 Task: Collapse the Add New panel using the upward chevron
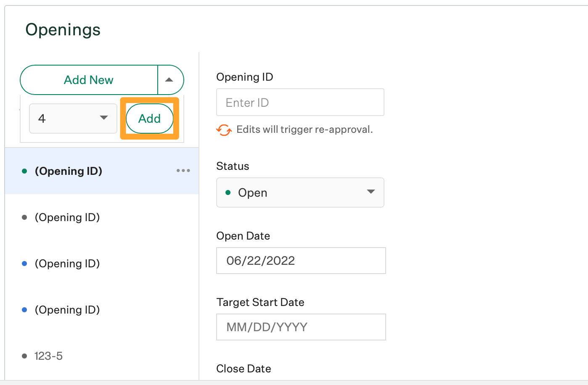(x=170, y=79)
